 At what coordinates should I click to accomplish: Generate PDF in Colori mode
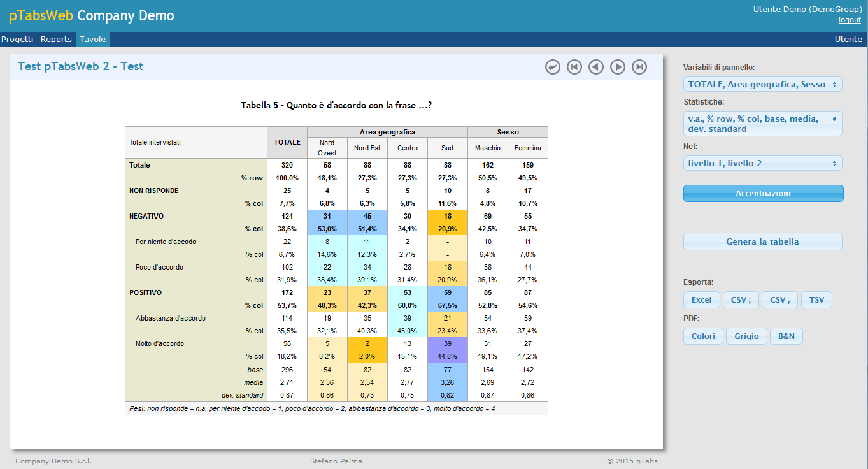tap(703, 336)
